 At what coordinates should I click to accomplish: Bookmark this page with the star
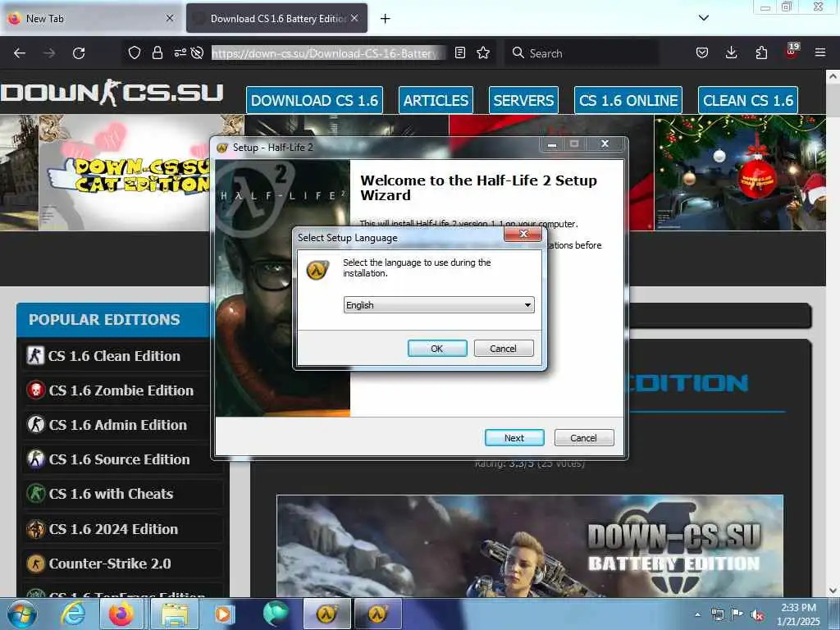(x=483, y=52)
